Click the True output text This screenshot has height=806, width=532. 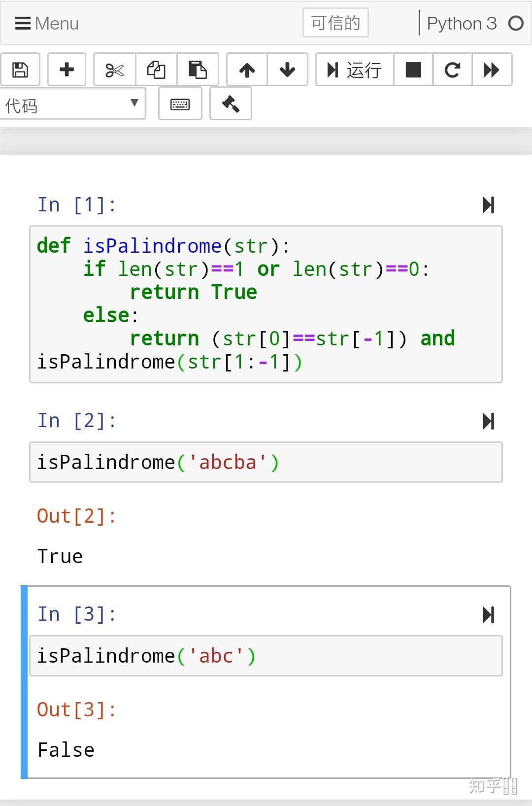tap(60, 556)
